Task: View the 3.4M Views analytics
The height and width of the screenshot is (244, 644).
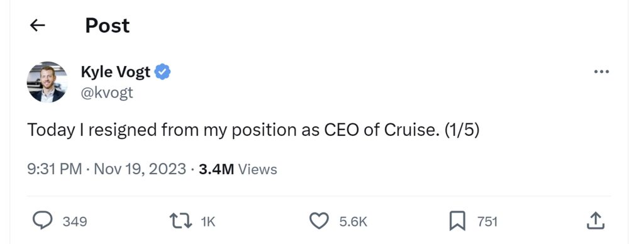Action: 238,169
